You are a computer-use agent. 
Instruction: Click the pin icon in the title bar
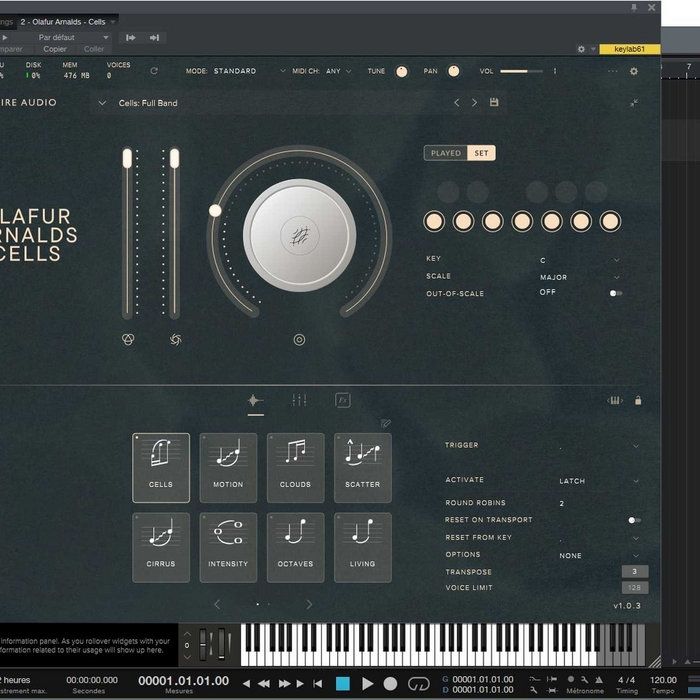tap(634, 7)
